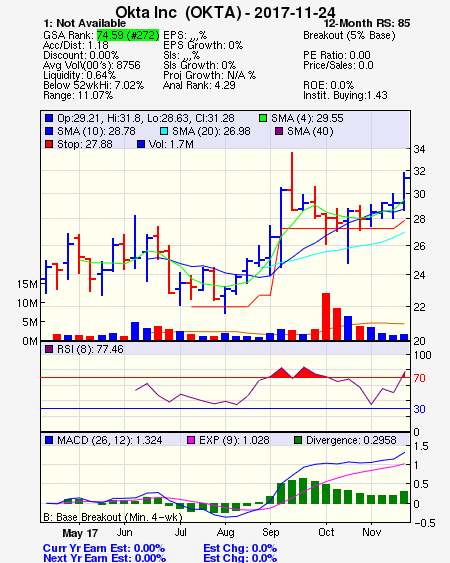Click the Nov x-axis label
Screen dimensions: 450x563
click(371, 532)
